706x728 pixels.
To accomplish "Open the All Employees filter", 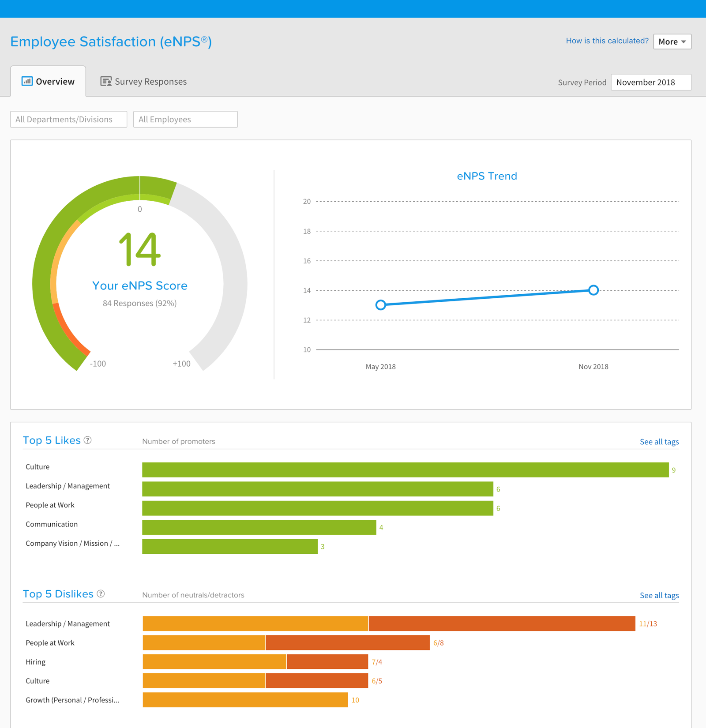I will [x=185, y=119].
